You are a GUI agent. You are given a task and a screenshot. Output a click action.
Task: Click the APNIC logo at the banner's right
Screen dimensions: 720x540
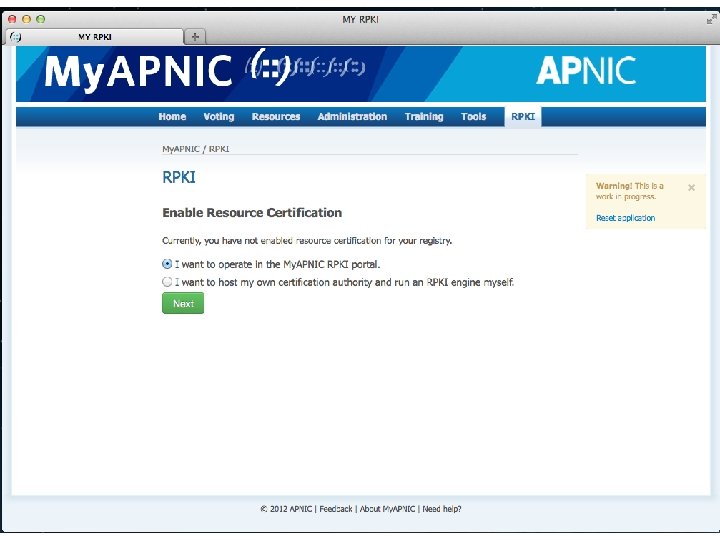point(586,71)
